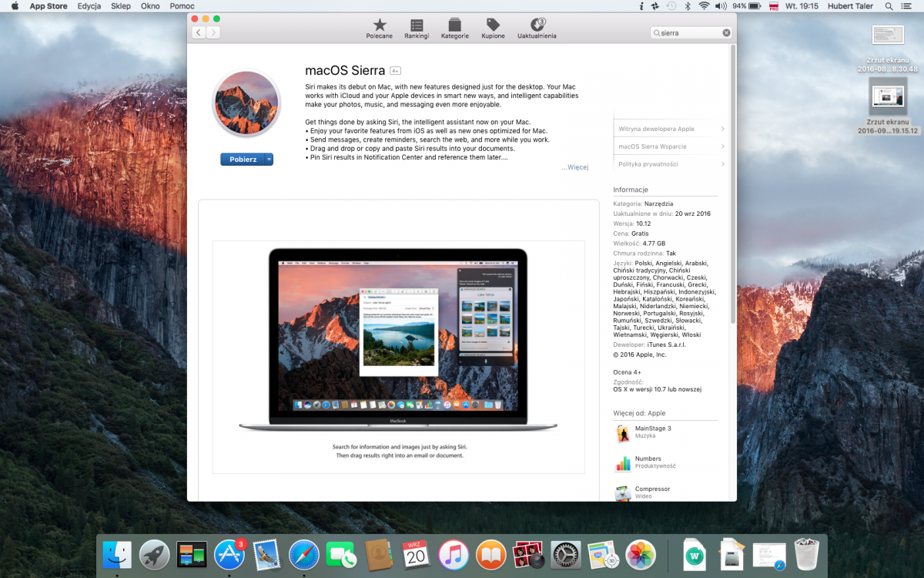
Task: Open the dropdown arrow next to Pobierz
Action: click(269, 160)
